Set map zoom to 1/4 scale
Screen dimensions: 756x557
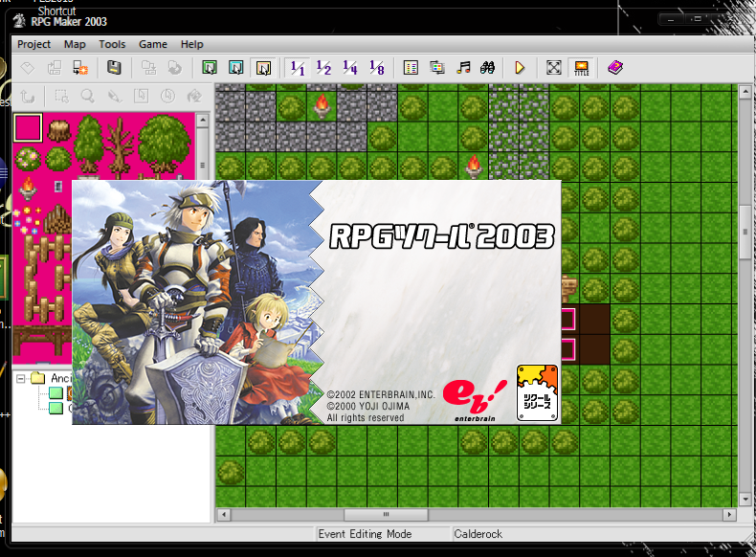tap(350, 68)
